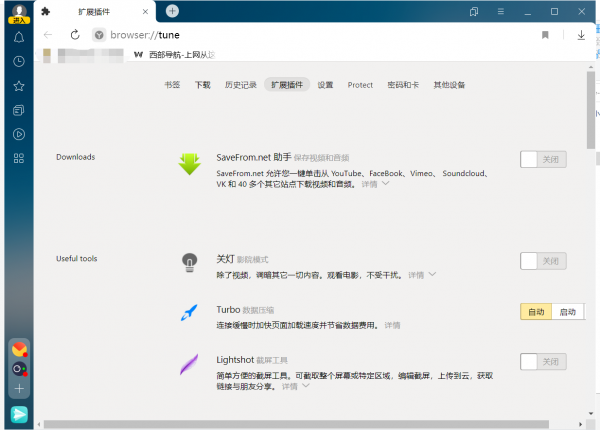Open the tab manager icon in title bar
This screenshot has width=600, height=430.
474,12
